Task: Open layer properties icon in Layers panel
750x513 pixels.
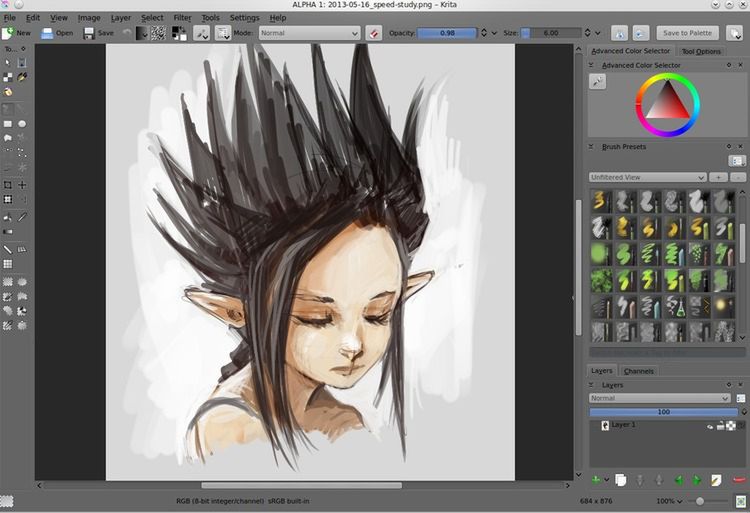Action: [717, 480]
